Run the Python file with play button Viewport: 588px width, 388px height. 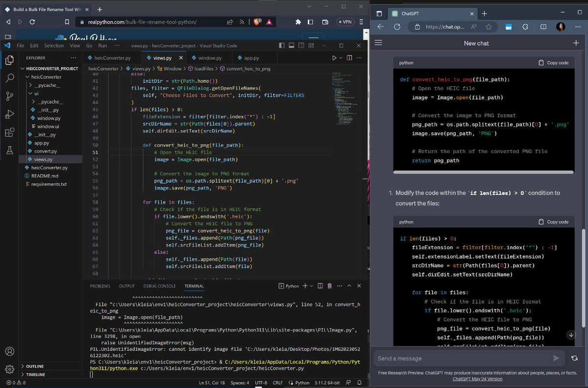(x=334, y=58)
